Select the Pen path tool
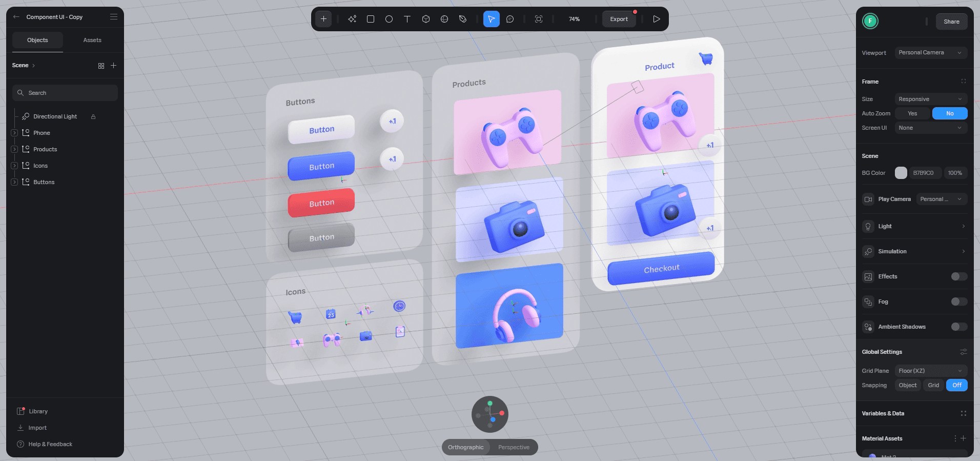This screenshot has height=461, width=980. coord(463,19)
